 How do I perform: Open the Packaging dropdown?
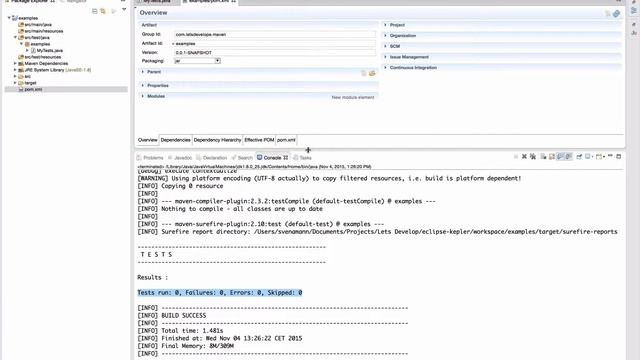pos(218,61)
